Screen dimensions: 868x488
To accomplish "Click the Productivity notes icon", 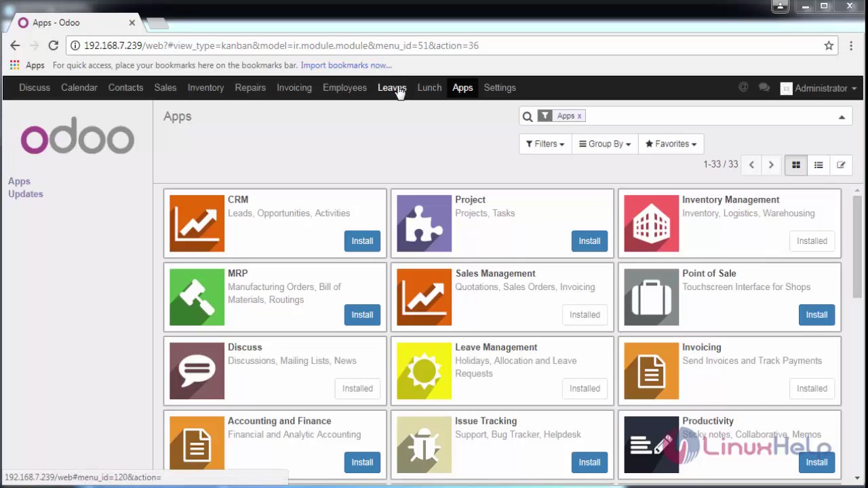I will coord(651,445).
